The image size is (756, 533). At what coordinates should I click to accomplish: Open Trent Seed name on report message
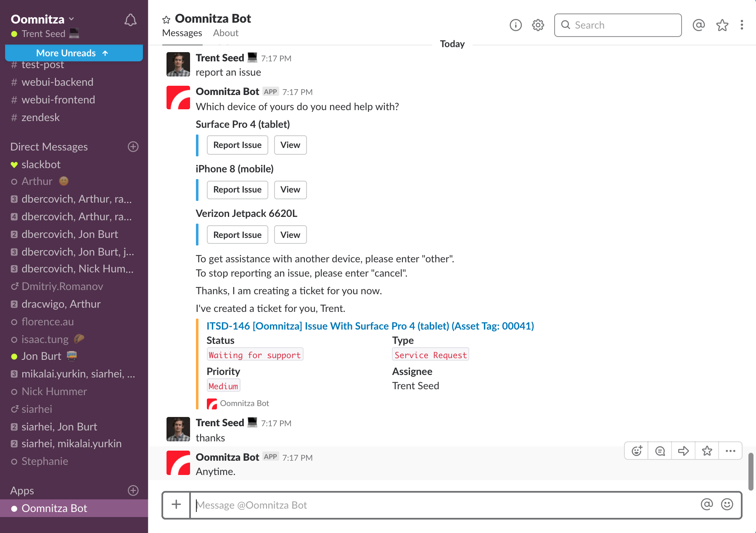pyautogui.click(x=220, y=58)
